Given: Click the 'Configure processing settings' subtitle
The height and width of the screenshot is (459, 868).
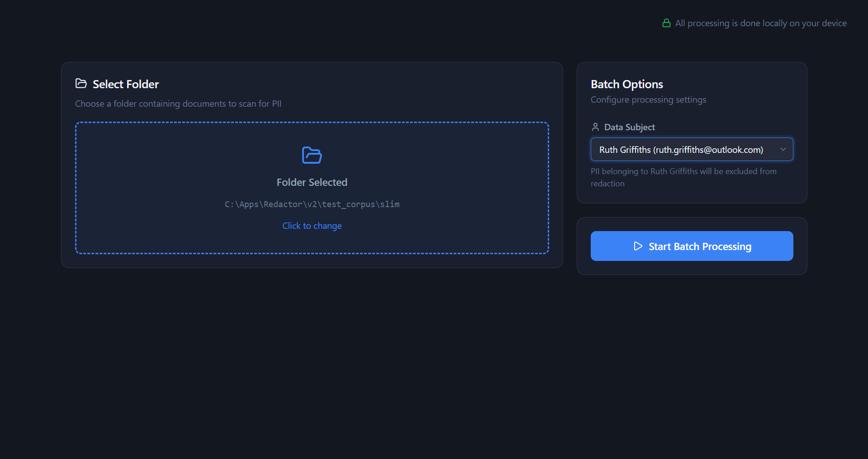Looking at the screenshot, I should coord(648,99).
